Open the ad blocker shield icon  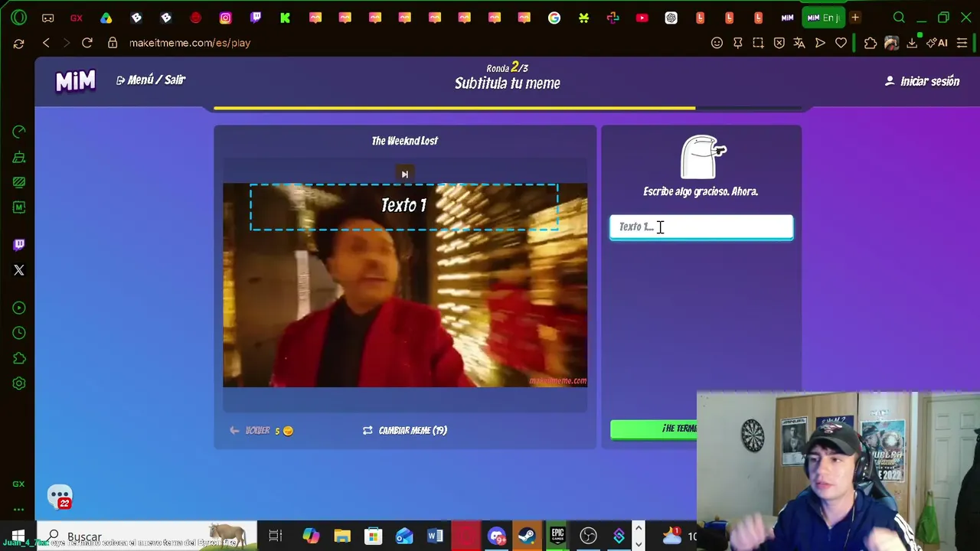click(x=779, y=43)
